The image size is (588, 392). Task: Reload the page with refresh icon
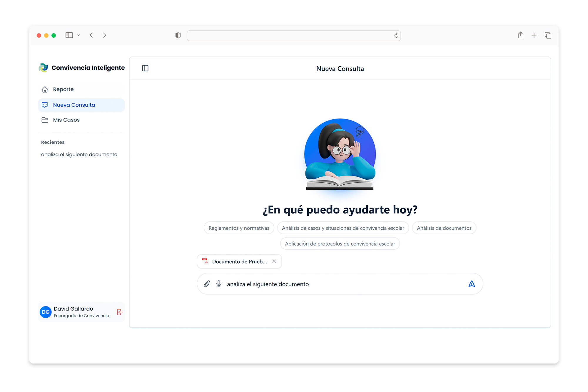click(396, 36)
